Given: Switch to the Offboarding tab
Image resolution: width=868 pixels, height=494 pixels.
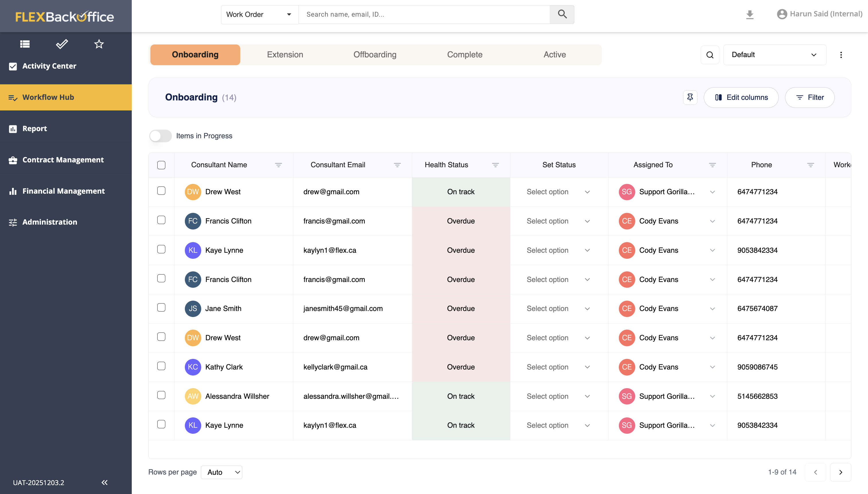Looking at the screenshot, I should click(x=375, y=55).
